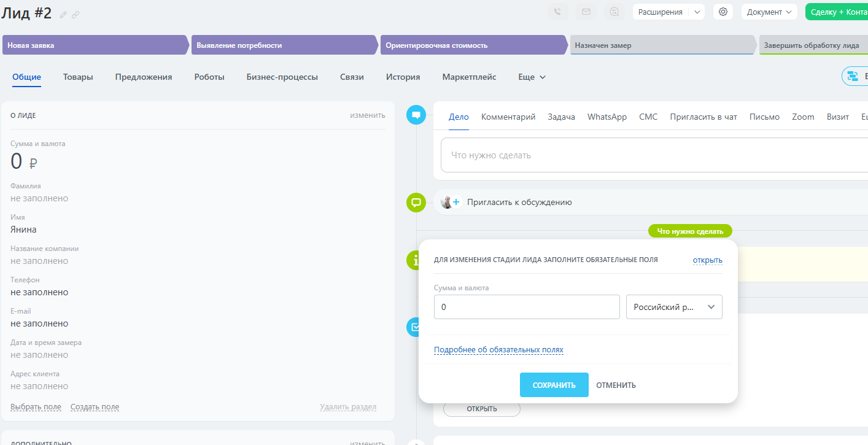
Task: Open settings via the gear icon
Action: click(723, 12)
